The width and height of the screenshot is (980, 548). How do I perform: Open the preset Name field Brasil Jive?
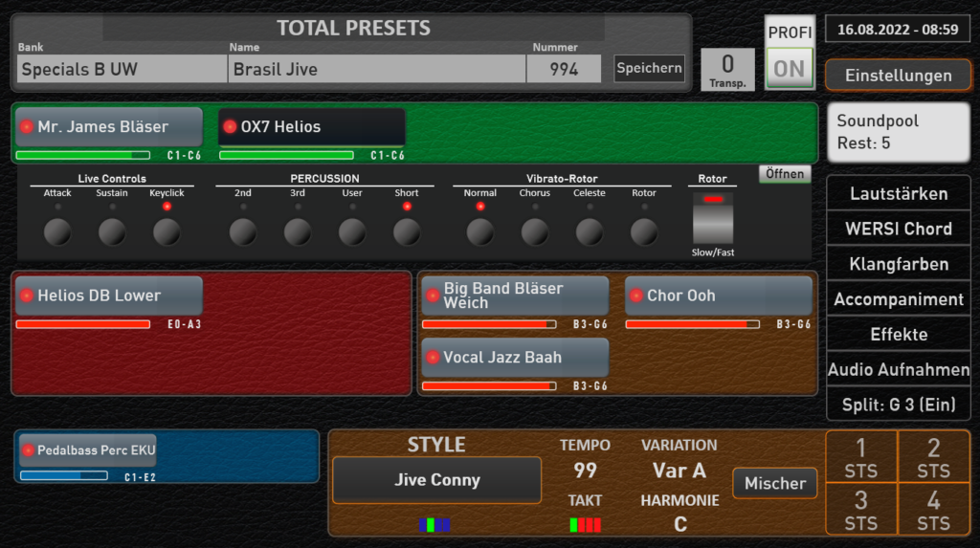click(x=377, y=69)
